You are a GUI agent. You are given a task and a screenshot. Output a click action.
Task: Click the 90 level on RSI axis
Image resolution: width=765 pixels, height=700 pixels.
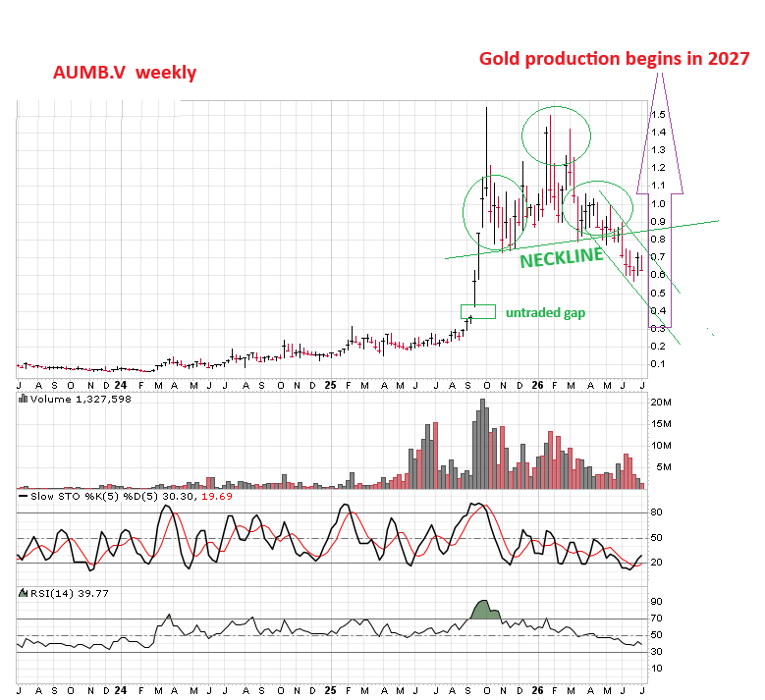(656, 602)
